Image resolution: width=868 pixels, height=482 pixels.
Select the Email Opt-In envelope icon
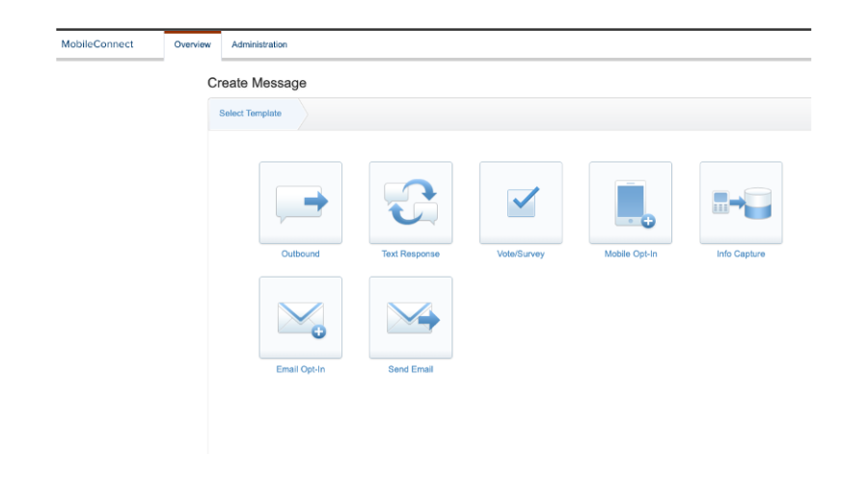pos(301,318)
